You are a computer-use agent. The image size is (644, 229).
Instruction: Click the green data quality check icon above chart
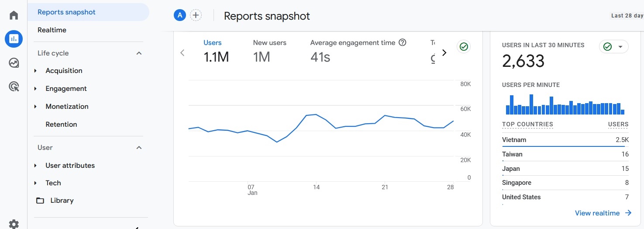[464, 47]
